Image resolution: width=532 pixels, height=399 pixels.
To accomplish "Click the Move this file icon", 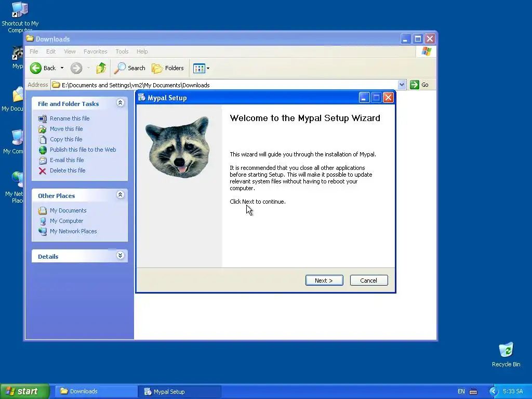I will [x=43, y=129].
